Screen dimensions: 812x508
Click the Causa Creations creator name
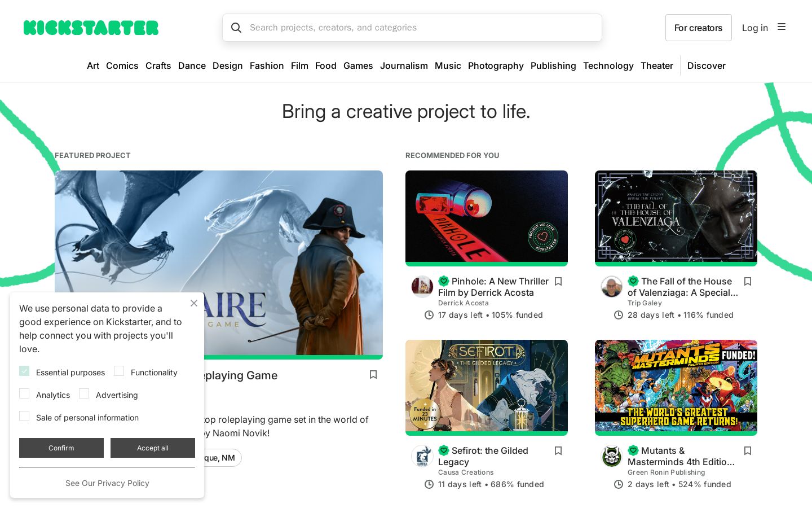point(466,472)
